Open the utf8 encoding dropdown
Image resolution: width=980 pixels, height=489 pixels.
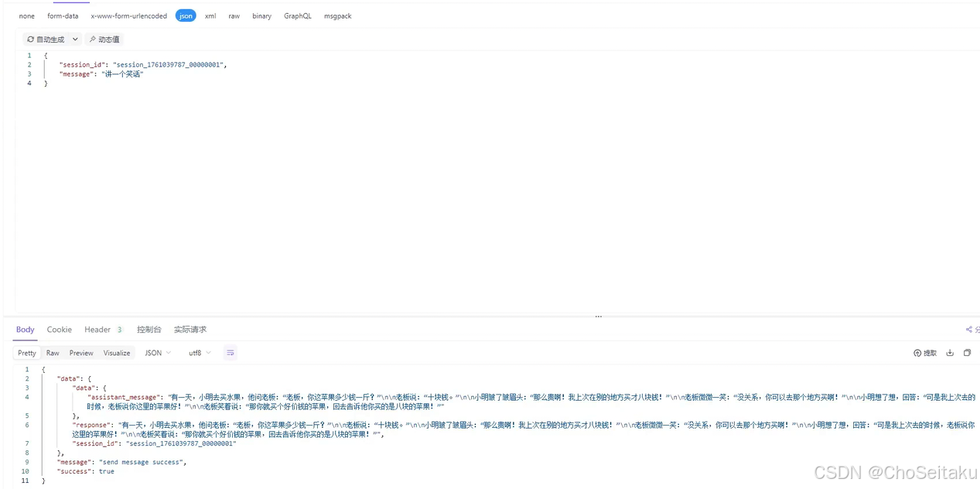(x=200, y=353)
